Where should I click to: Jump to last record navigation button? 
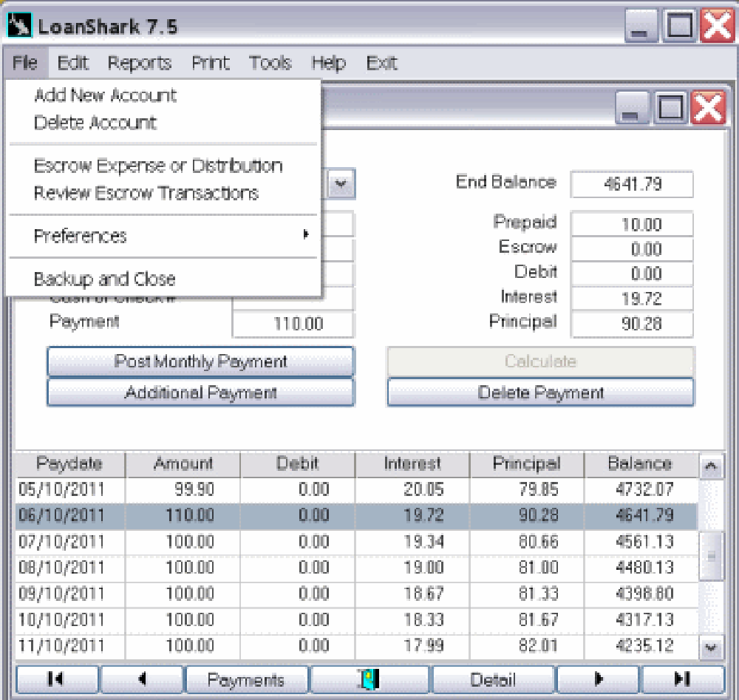pyautogui.click(x=683, y=679)
